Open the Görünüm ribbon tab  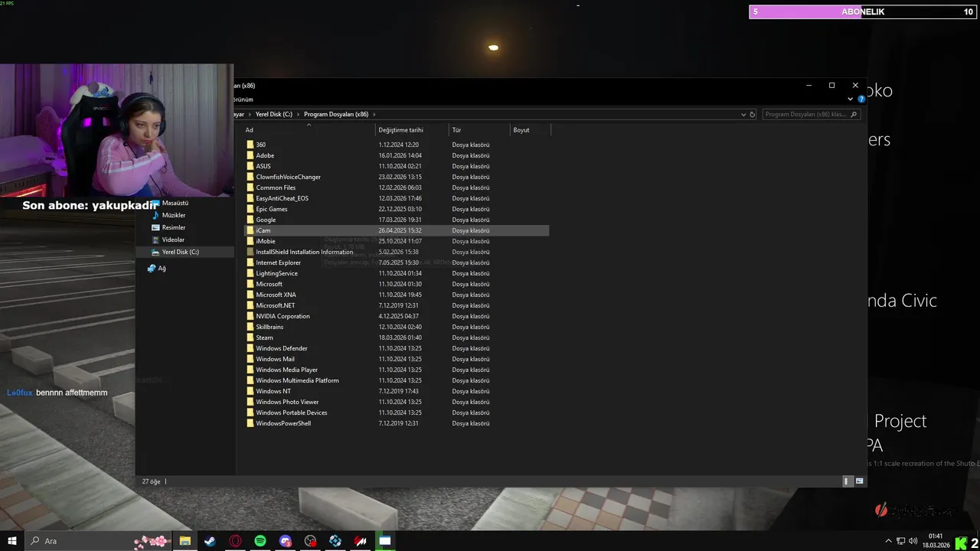[x=243, y=99]
